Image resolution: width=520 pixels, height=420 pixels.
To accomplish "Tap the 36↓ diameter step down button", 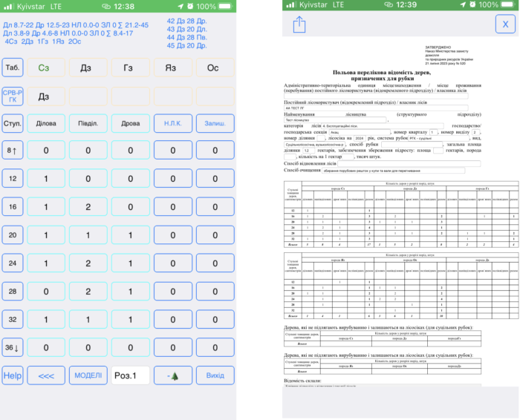I will coord(12,347).
